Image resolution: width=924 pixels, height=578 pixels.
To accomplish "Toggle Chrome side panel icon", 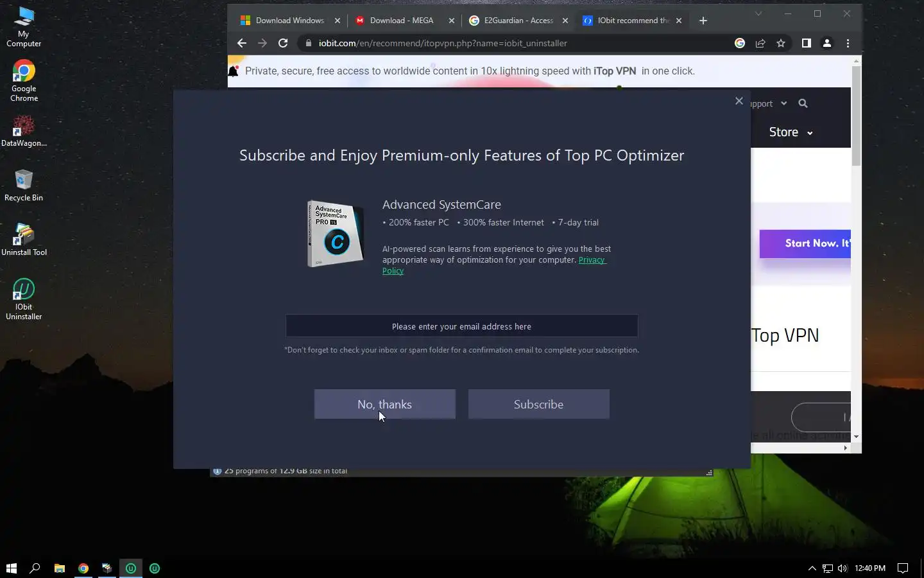I will (x=807, y=43).
